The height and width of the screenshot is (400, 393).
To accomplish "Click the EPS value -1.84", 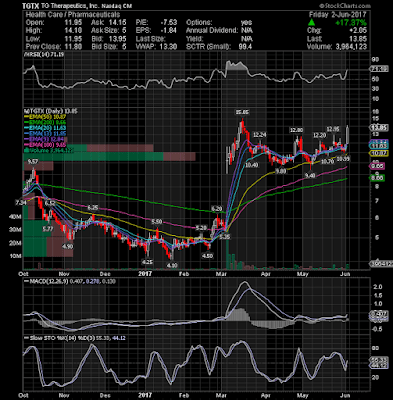I will click(168, 31).
